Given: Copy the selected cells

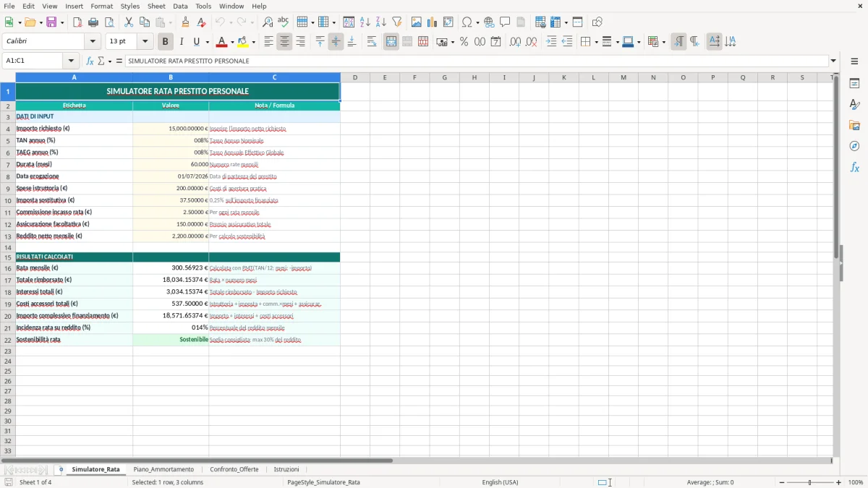Looking at the screenshot, I should click(x=144, y=22).
